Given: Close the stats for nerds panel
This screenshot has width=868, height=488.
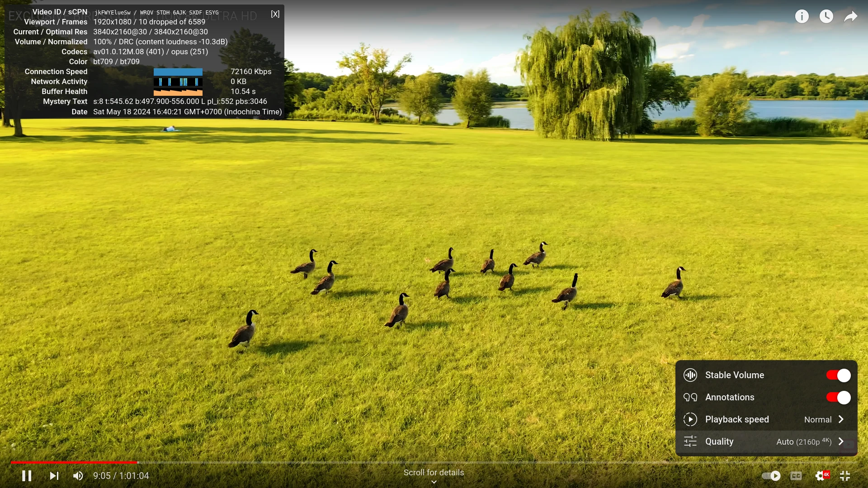Looking at the screenshot, I should [x=275, y=14].
